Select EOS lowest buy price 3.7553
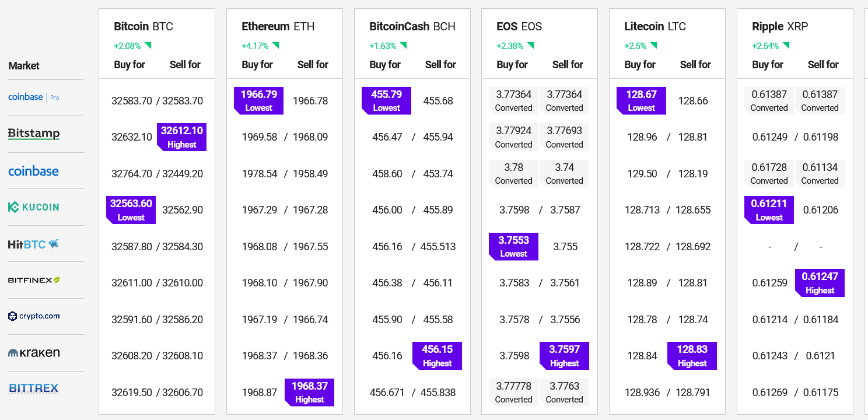This screenshot has width=868, height=420. [513, 246]
